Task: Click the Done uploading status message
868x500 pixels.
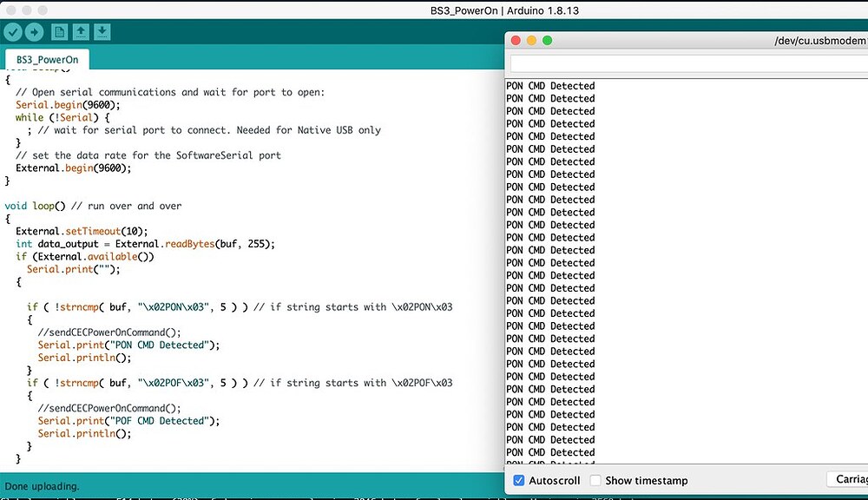Action: pos(39,486)
